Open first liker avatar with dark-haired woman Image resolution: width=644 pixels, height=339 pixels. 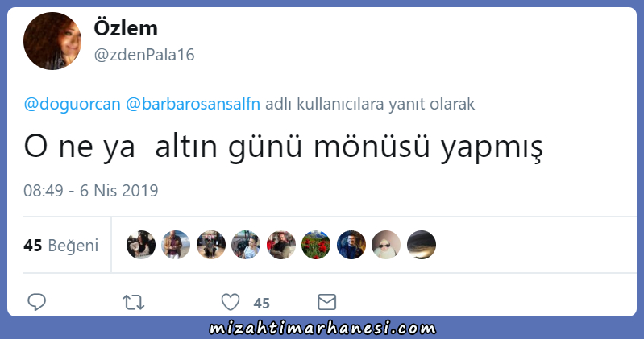click(x=141, y=245)
